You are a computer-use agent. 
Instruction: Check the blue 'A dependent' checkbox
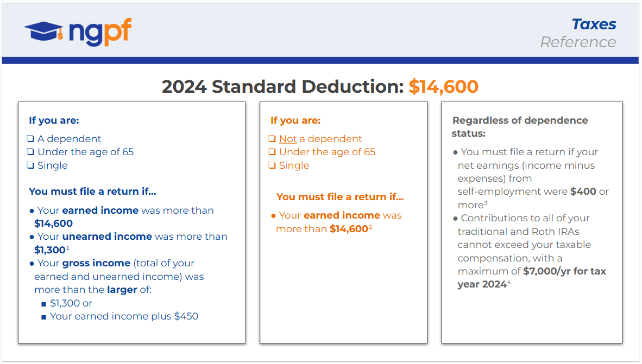click(31, 139)
